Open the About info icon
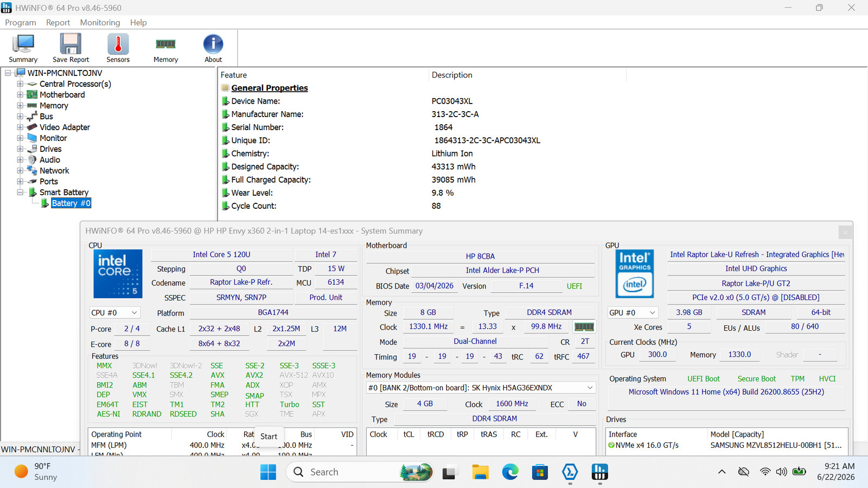 pos(213,48)
